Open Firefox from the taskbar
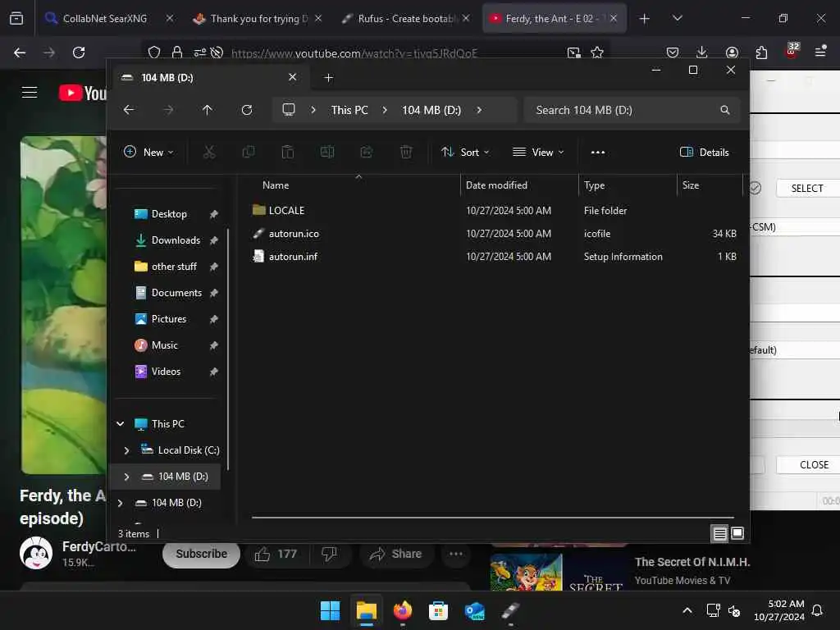The width and height of the screenshot is (840, 630). point(402,610)
